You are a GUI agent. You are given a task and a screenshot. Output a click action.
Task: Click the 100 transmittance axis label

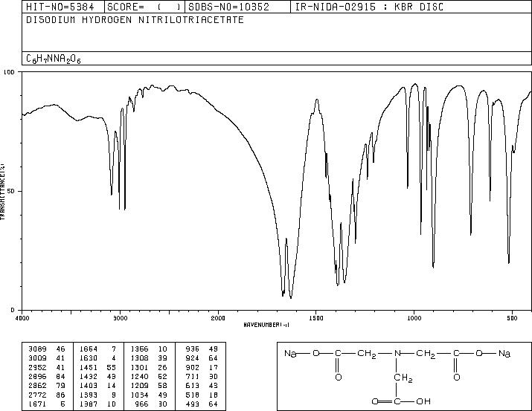click(9, 72)
